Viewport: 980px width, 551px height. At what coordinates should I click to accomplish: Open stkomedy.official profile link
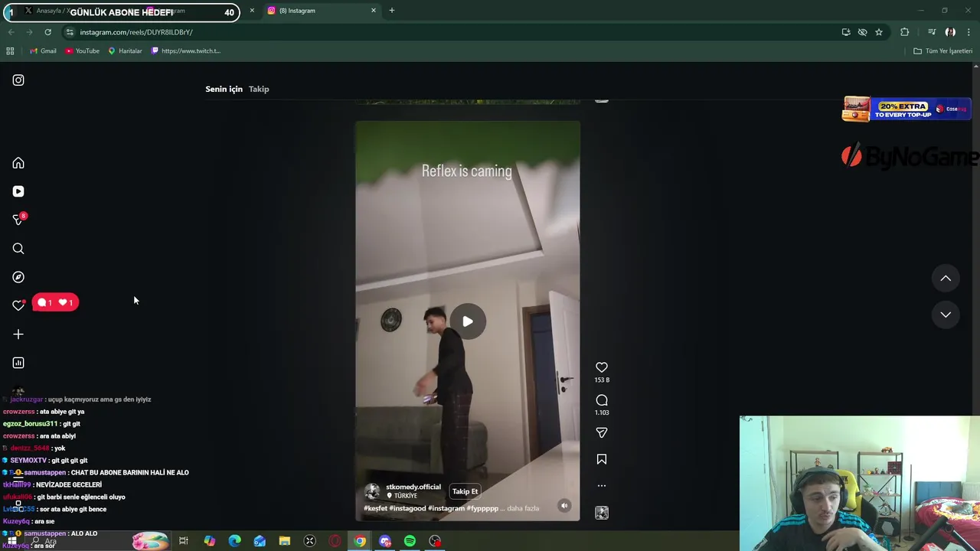pos(413,487)
